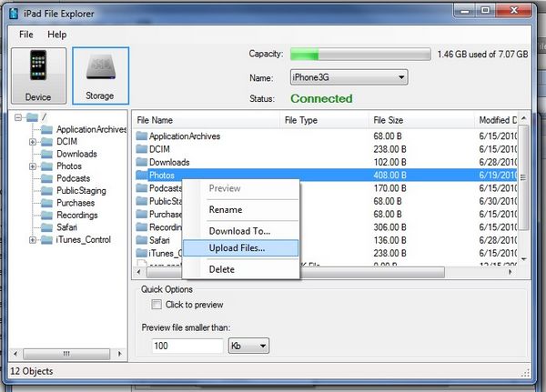
Task: Click the window resize grip in status bar
Action: click(525, 373)
